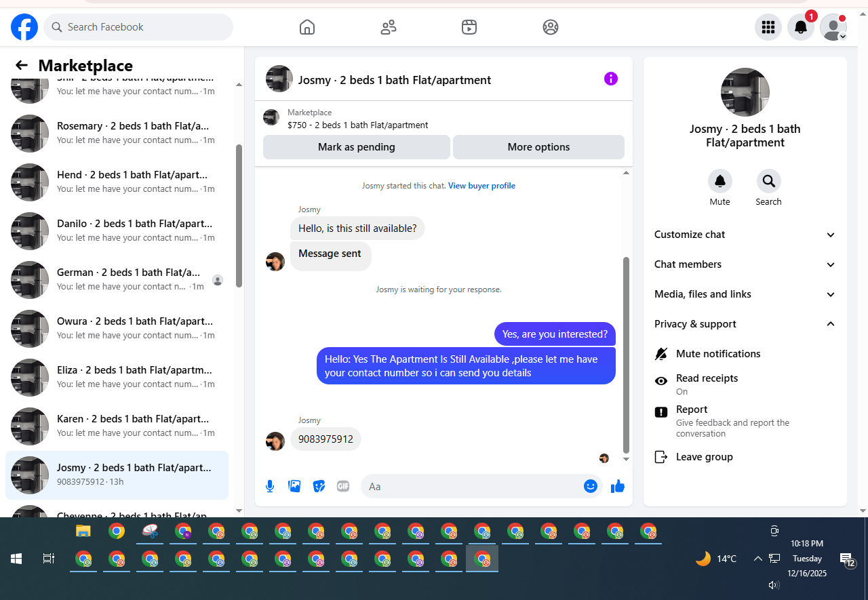Show hidden system tray icons
The width and height of the screenshot is (868, 600).
(x=757, y=559)
